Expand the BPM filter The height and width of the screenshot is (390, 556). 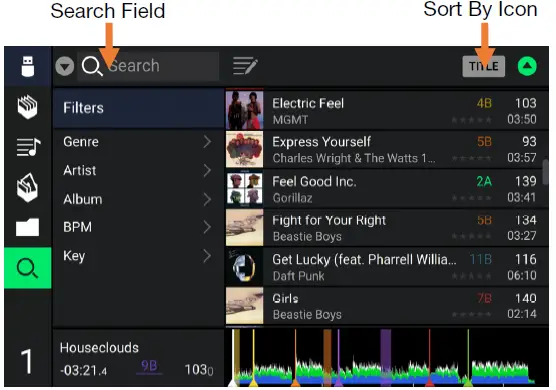pos(139,227)
